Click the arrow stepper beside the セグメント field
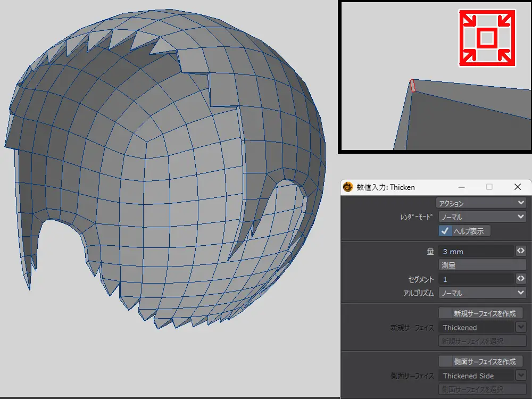Image resolution: width=532 pixels, height=399 pixels. pyautogui.click(x=521, y=279)
